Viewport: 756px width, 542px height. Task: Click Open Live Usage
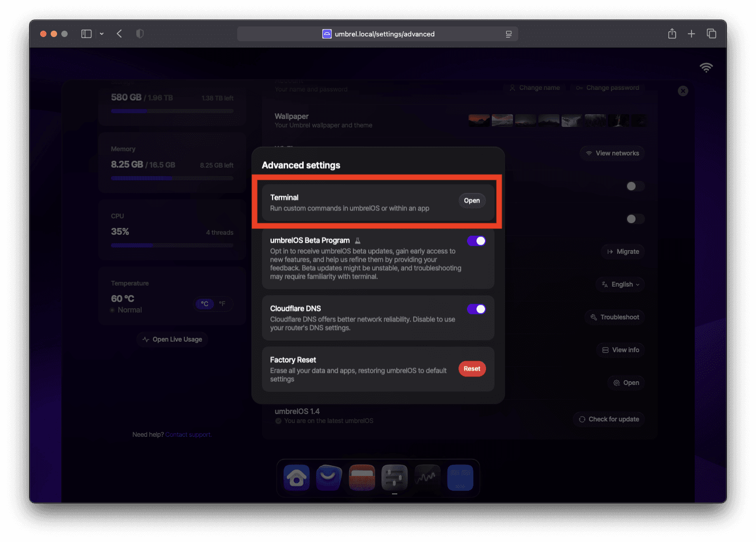(x=172, y=339)
